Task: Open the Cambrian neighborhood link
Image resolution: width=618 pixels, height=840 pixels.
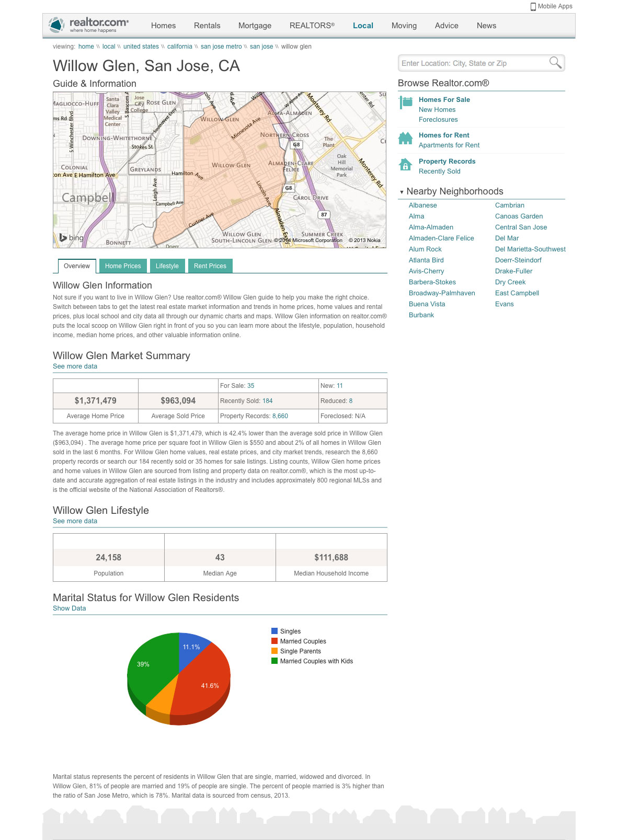Action: point(510,205)
